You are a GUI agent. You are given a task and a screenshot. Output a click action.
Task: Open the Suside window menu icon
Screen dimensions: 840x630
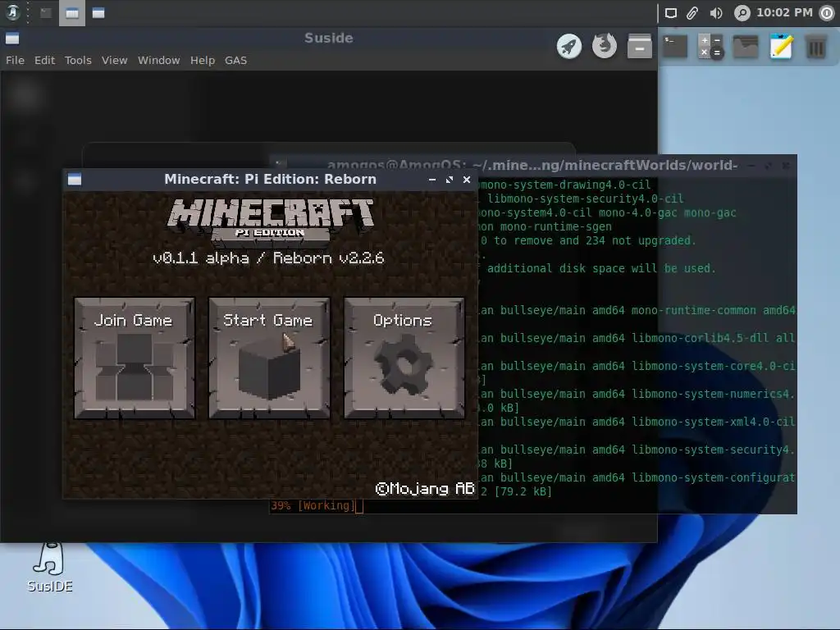point(12,38)
